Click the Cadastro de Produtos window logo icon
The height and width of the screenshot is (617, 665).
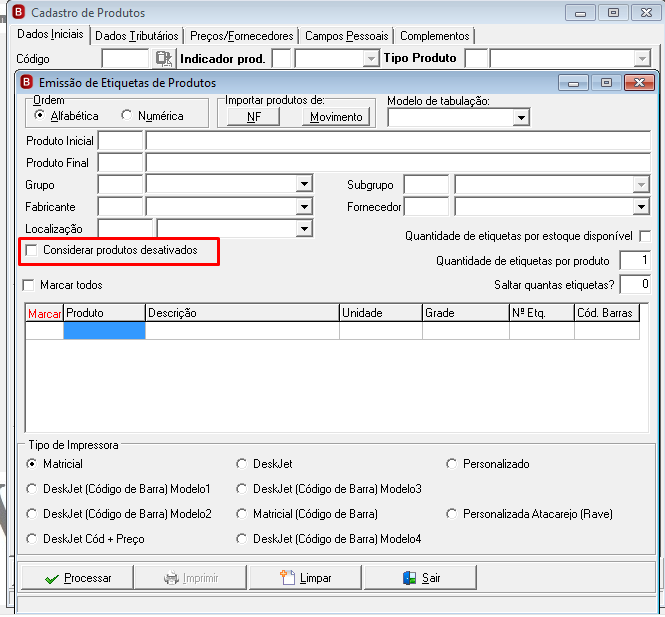pyautogui.click(x=19, y=12)
